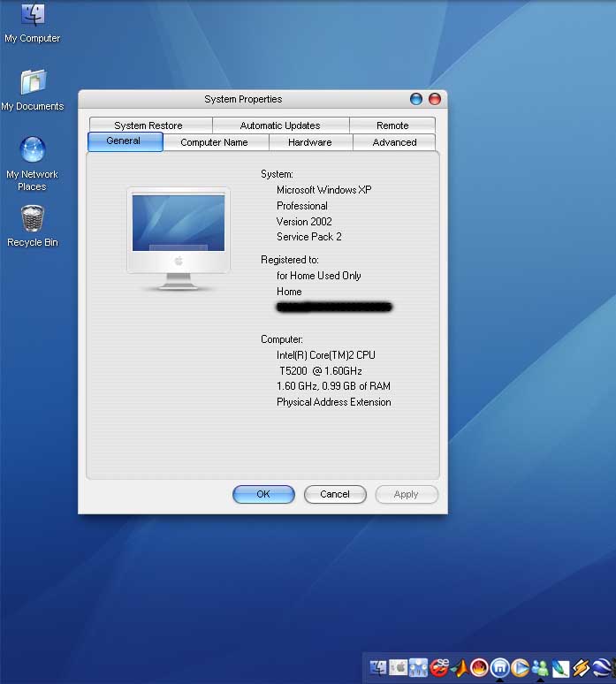This screenshot has height=684, width=616.
Task: Click 'Intel(R) Core(TM)2 CPU' text
Action: pos(326,355)
